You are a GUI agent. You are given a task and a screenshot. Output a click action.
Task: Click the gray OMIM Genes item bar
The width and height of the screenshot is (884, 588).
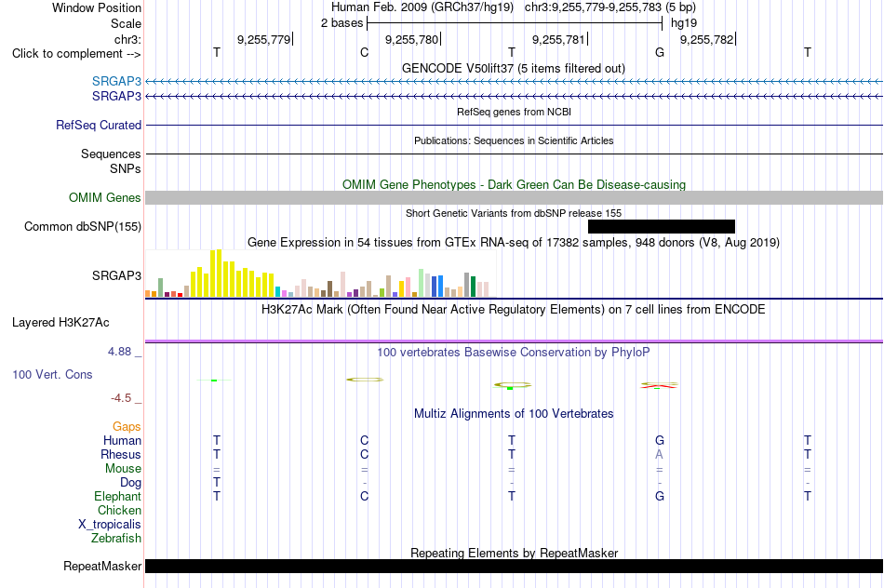(515, 197)
